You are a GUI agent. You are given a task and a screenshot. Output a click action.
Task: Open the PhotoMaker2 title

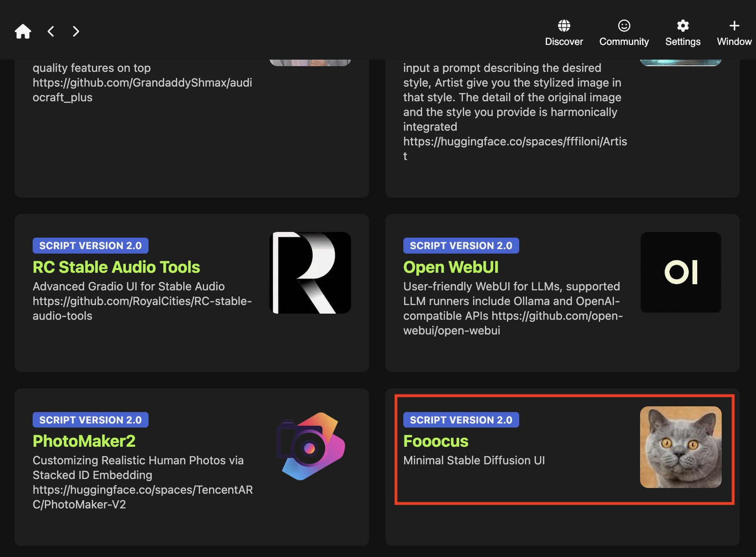coord(84,441)
